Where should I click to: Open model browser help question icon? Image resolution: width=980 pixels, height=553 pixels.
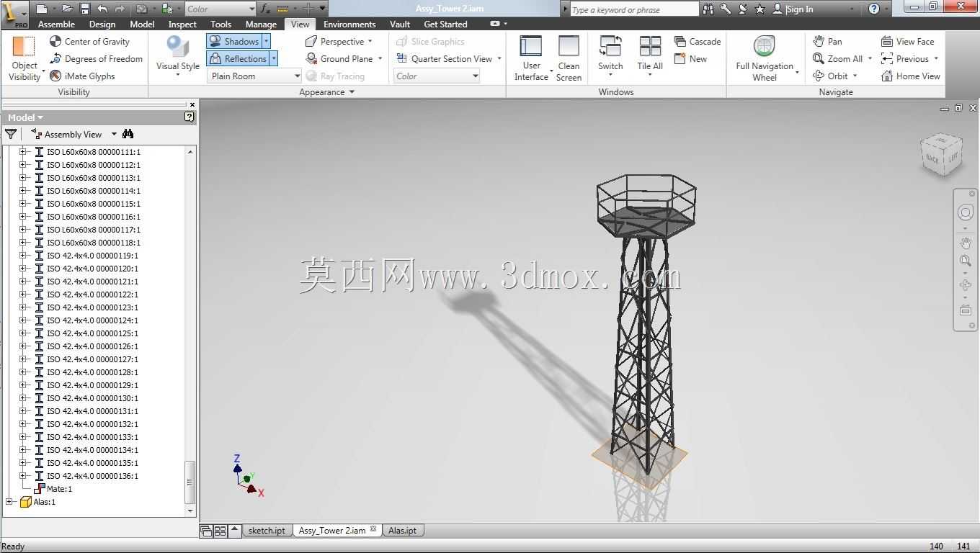189,117
